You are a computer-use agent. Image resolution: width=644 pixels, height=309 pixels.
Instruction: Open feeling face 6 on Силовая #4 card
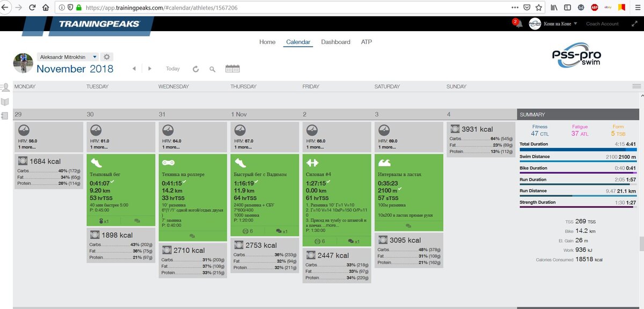coord(320,241)
